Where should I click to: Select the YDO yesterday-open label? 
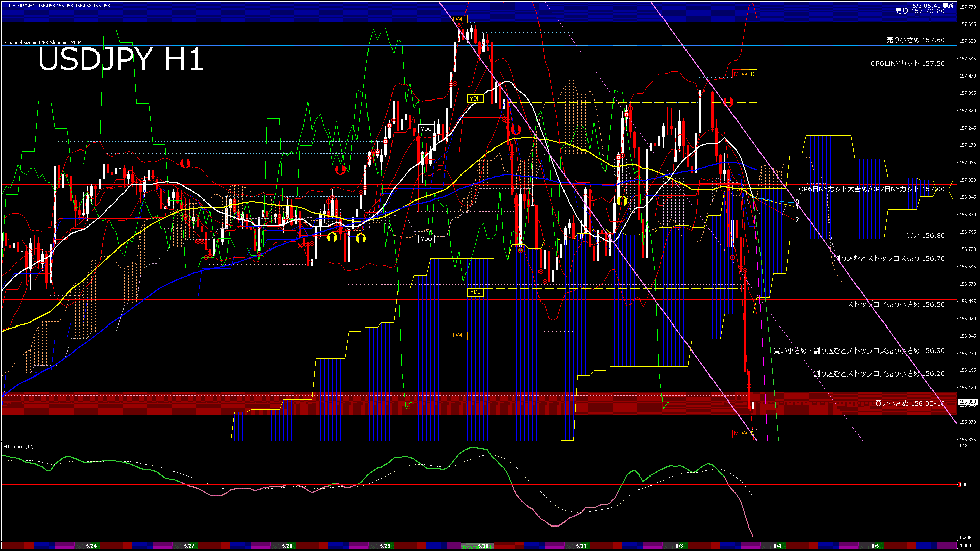coord(426,239)
